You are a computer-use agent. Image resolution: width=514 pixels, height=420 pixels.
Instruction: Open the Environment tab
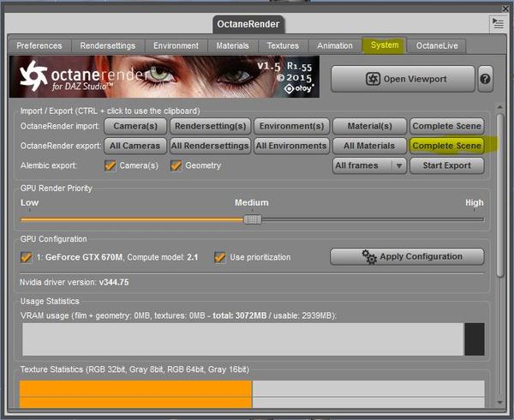pyautogui.click(x=176, y=45)
